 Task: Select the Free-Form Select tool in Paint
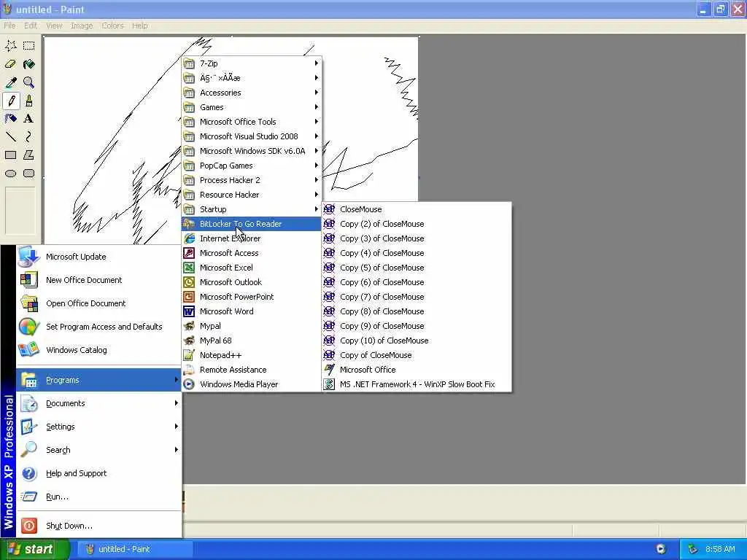click(10, 46)
